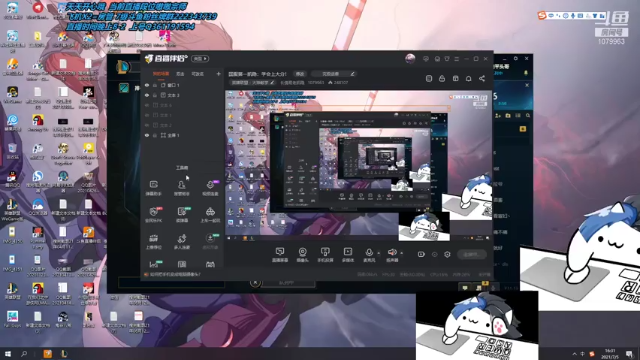Image resolution: width=640 pixels, height=360 pixels.
Task: Click the microphone (麦克风) icon
Action: [x=369, y=254]
